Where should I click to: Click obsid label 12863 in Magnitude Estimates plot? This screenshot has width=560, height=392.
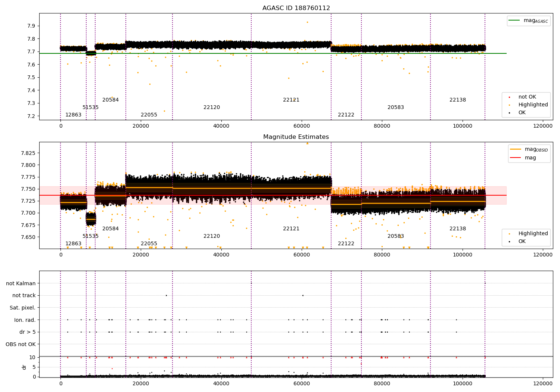73,244
